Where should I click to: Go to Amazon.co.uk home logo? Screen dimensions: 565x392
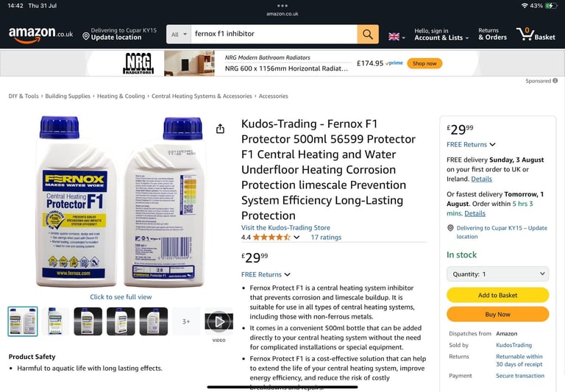[x=40, y=35]
